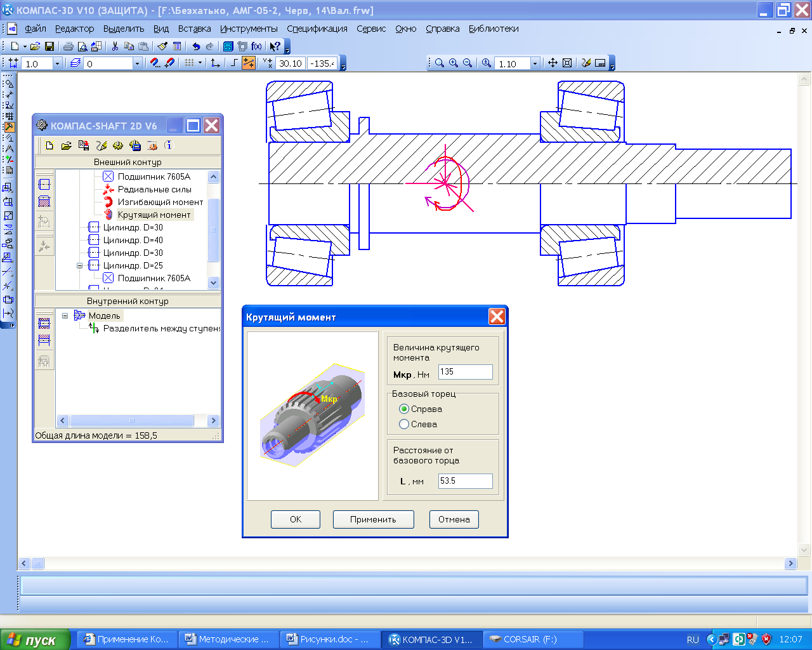Viewport: 812px width, 650px height.
Task: Click the Мкр torque value field
Action: (x=466, y=372)
